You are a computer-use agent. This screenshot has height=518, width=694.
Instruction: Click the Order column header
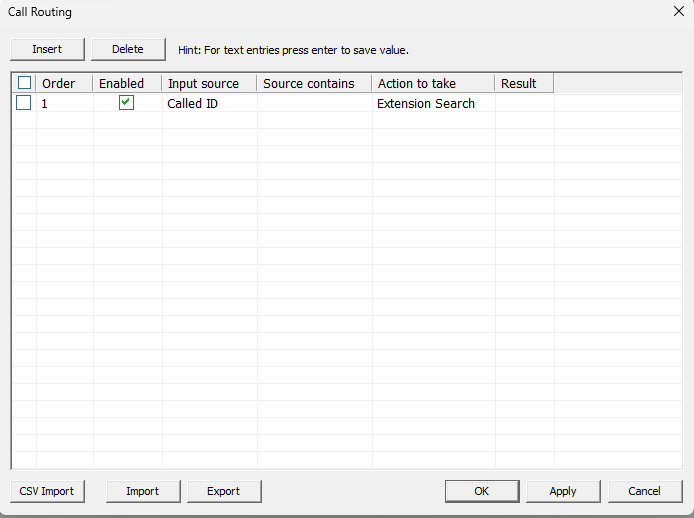tap(64, 83)
